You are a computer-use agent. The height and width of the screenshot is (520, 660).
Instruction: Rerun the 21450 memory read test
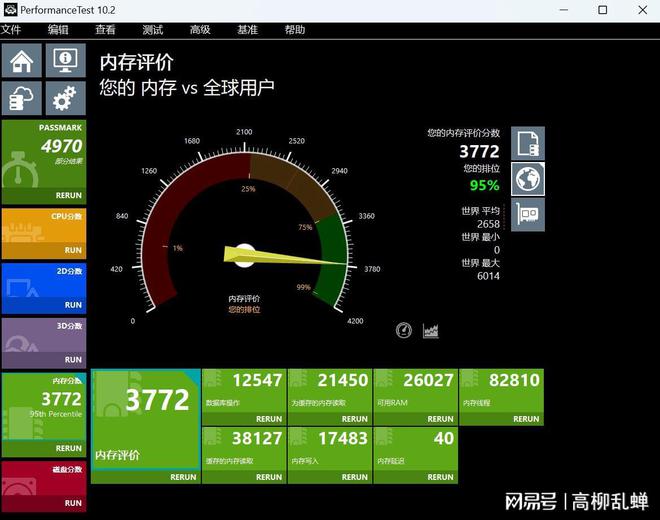point(355,419)
